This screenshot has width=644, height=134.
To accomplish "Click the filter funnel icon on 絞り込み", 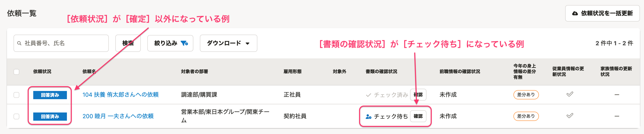I will (x=184, y=43).
